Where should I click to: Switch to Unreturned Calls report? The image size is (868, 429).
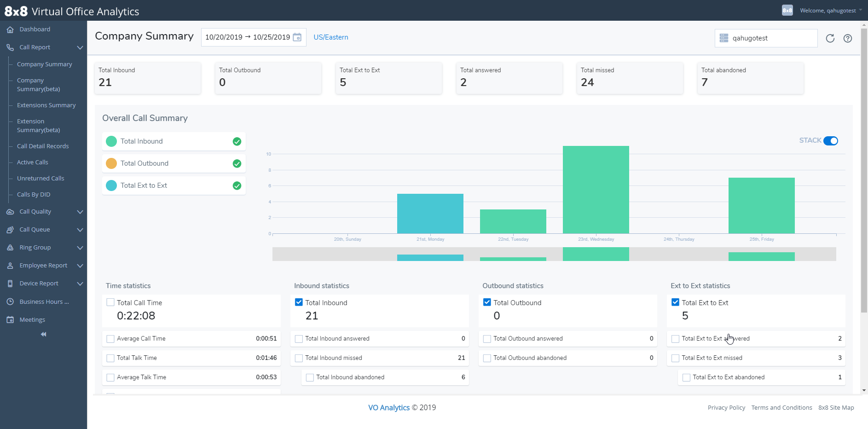41,178
